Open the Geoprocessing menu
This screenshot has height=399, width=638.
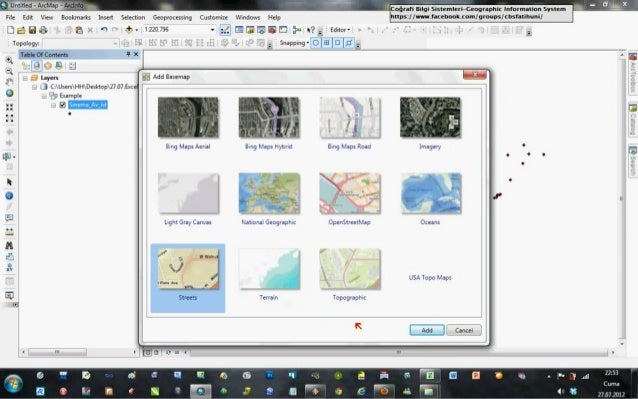pyautogui.click(x=172, y=17)
